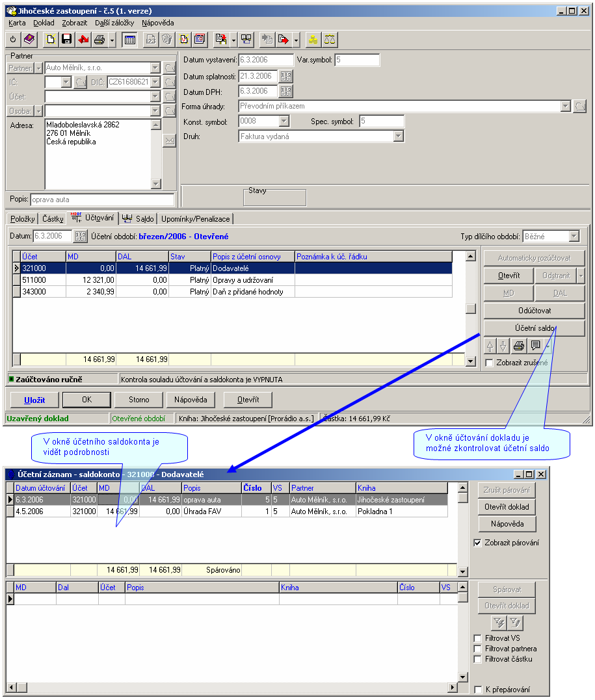The width and height of the screenshot is (595, 700).
Task: Click the power icon in the toolbar
Action: tap(13, 40)
